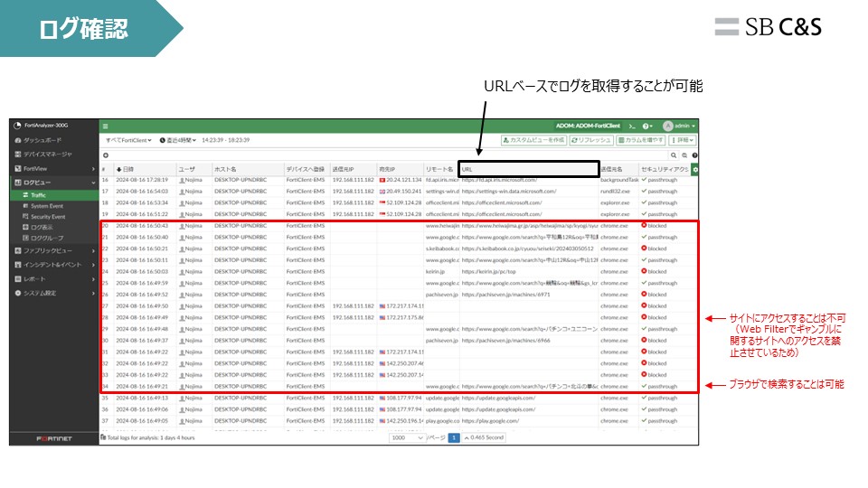Viewport: 868px width, 488px height.
Task: Click the セキュリティアクション column header
Action: tap(665, 169)
